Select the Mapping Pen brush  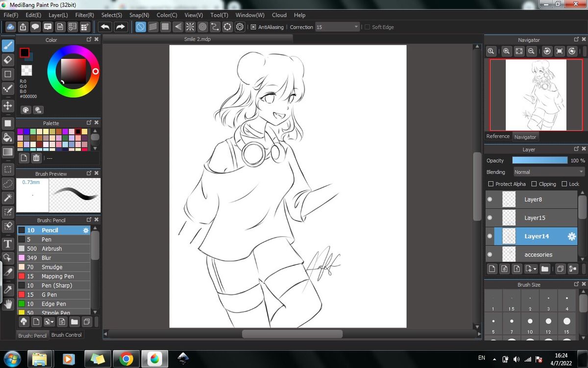coord(54,276)
